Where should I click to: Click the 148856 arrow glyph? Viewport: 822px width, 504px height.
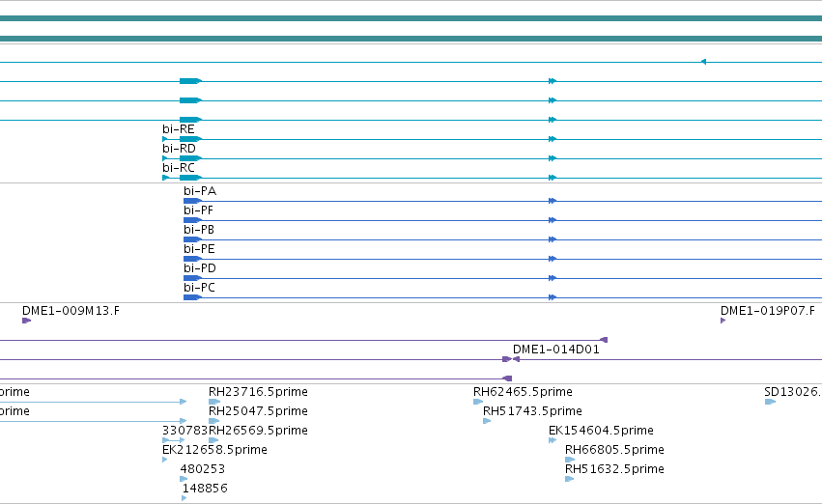pyautogui.click(x=184, y=498)
